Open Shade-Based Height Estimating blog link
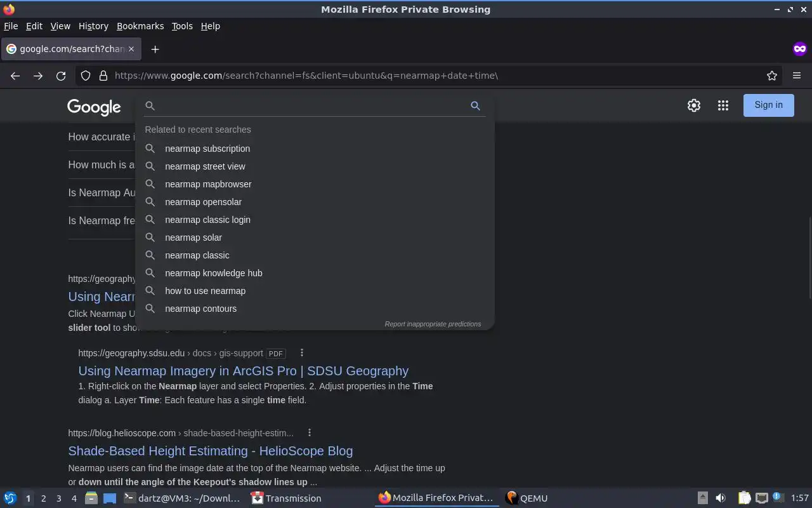This screenshot has width=812, height=508. pos(211,451)
